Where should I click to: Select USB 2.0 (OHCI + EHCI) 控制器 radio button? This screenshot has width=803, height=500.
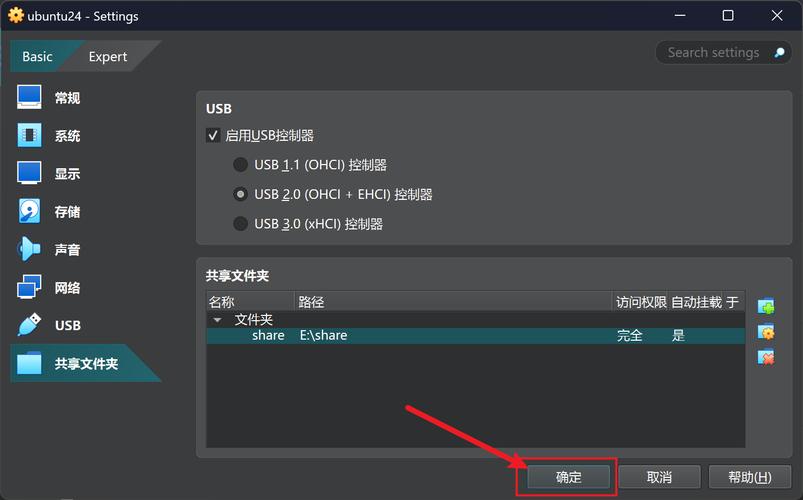click(240, 194)
